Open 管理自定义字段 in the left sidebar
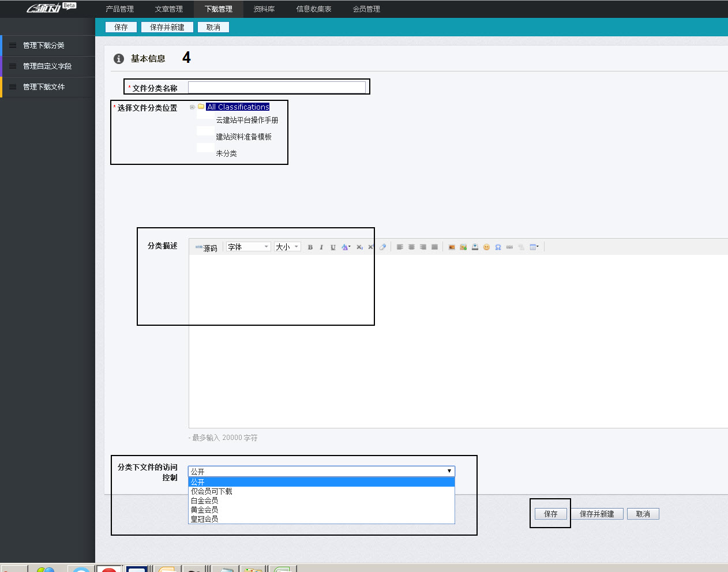Viewport: 728px width, 572px height. (47, 66)
